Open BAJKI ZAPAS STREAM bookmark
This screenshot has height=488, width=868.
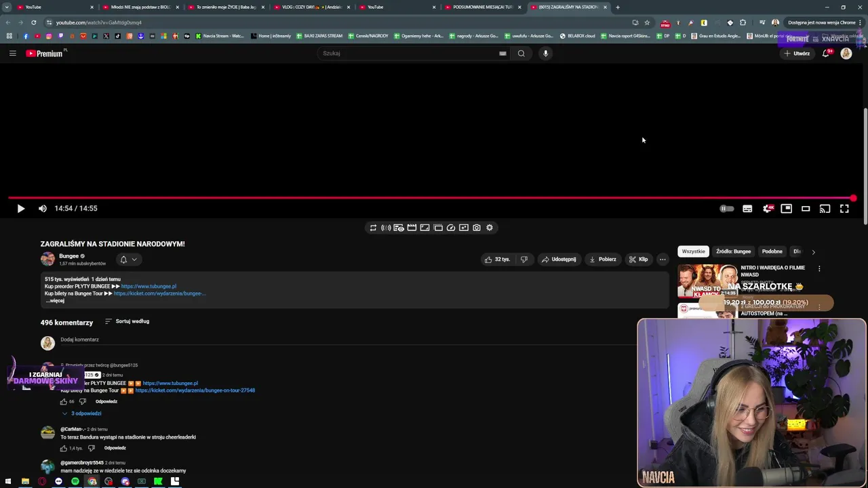point(319,36)
